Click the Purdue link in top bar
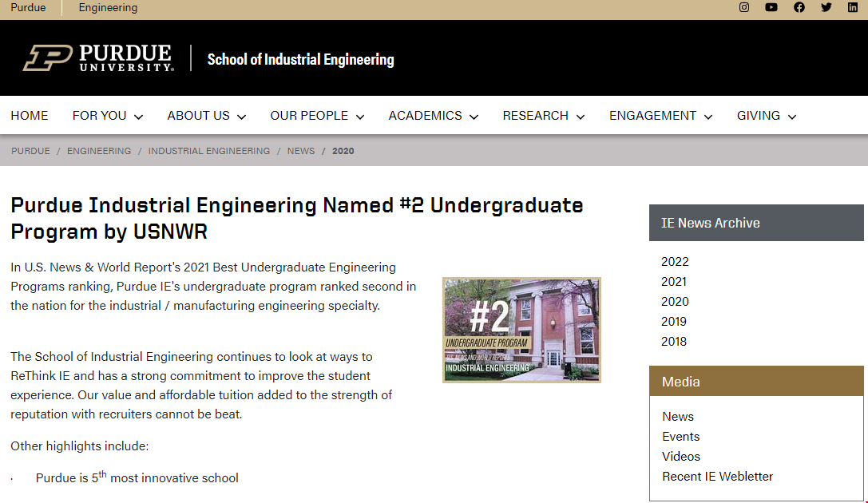This screenshot has width=868, height=503. pyautogui.click(x=28, y=8)
